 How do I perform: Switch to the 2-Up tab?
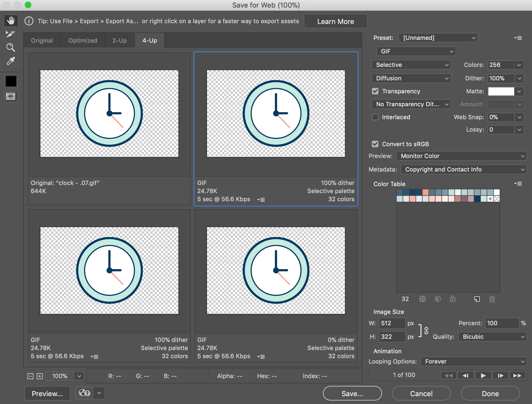click(x=119, y=40)
